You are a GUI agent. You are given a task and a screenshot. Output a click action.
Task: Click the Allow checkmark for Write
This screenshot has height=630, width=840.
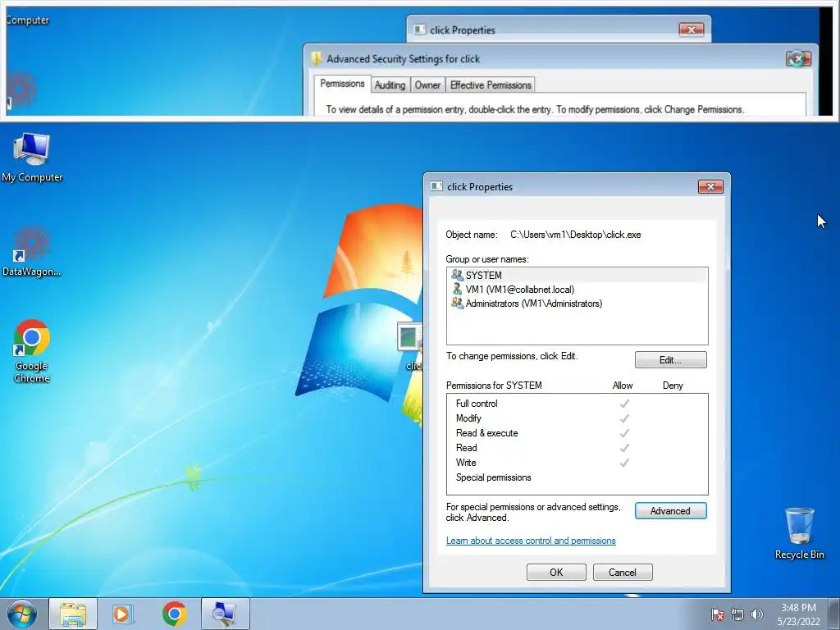coord(624,463)
